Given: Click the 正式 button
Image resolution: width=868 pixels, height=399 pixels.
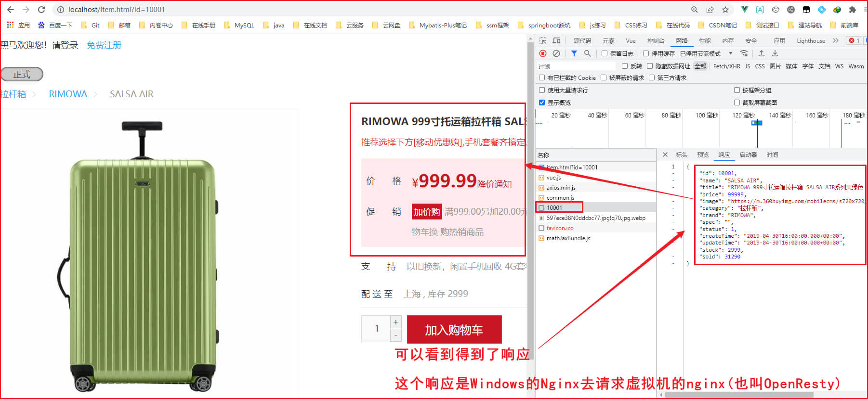Looking at the screenshot, I should (x=22, y=74).
